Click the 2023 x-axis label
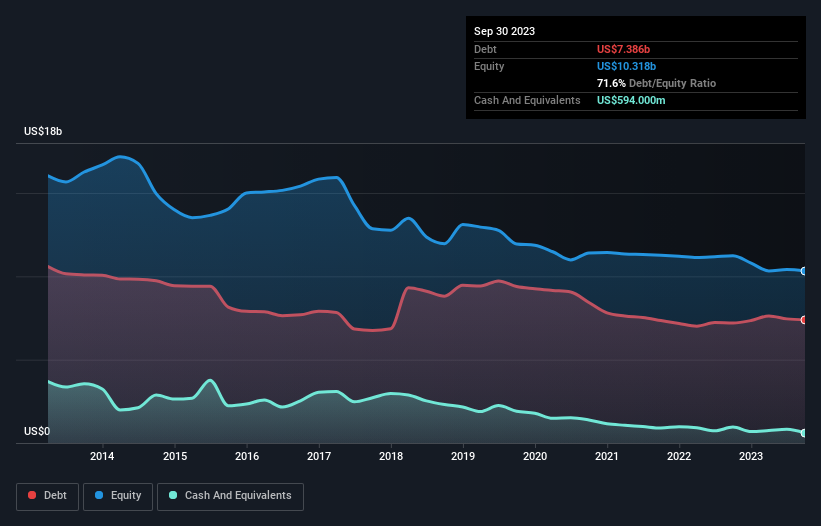 coord(751,456)
